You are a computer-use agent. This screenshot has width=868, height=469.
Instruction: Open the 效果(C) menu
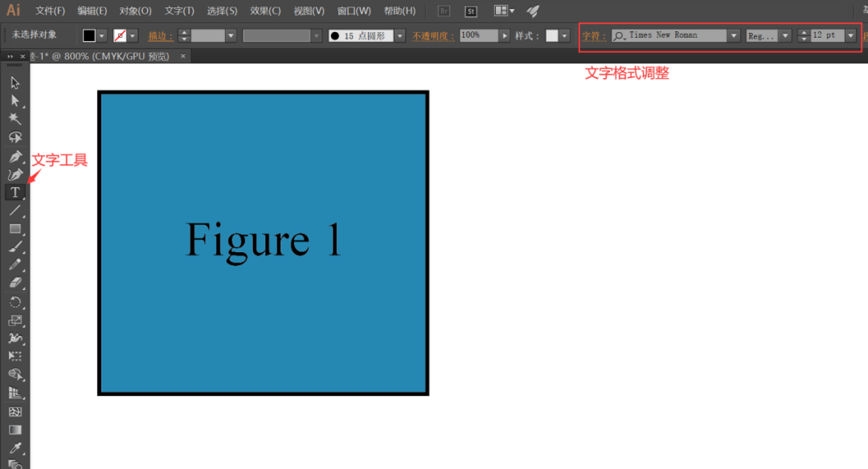tap(265, 11)
